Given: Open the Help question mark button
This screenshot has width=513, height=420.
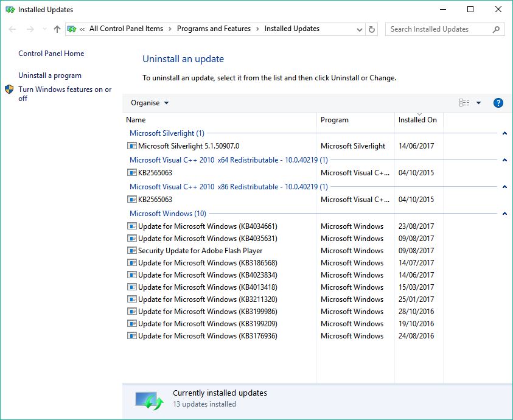Looking at the screenshot, I should [x=498, y=103].
